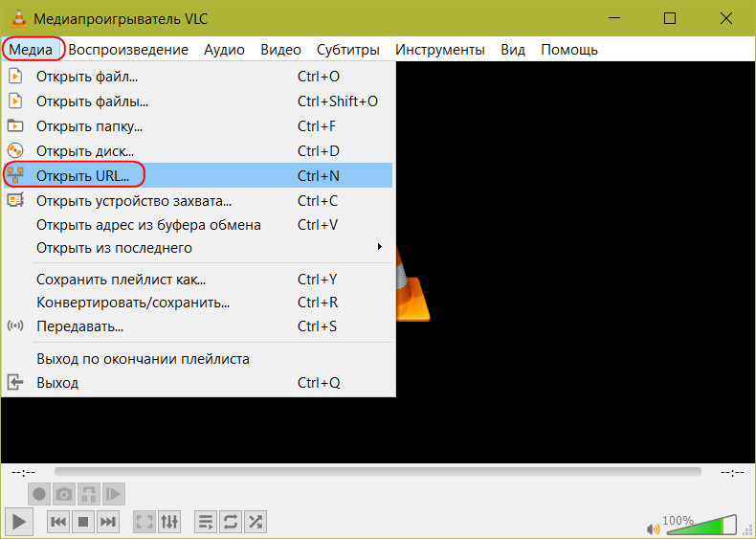
Task: Open the Субтитры menu
Action: click(x=347, y=50)
